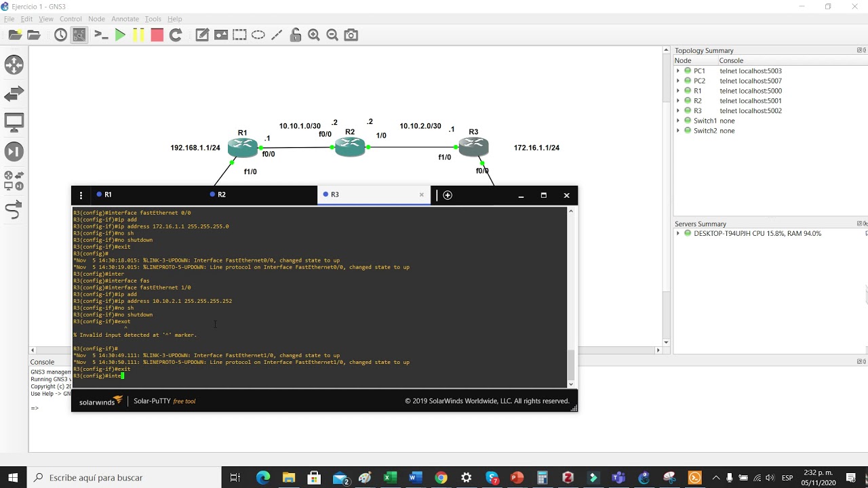This screenshot has height=488, width=868.
Task: Open the File menu
Action: click(9, 19)
